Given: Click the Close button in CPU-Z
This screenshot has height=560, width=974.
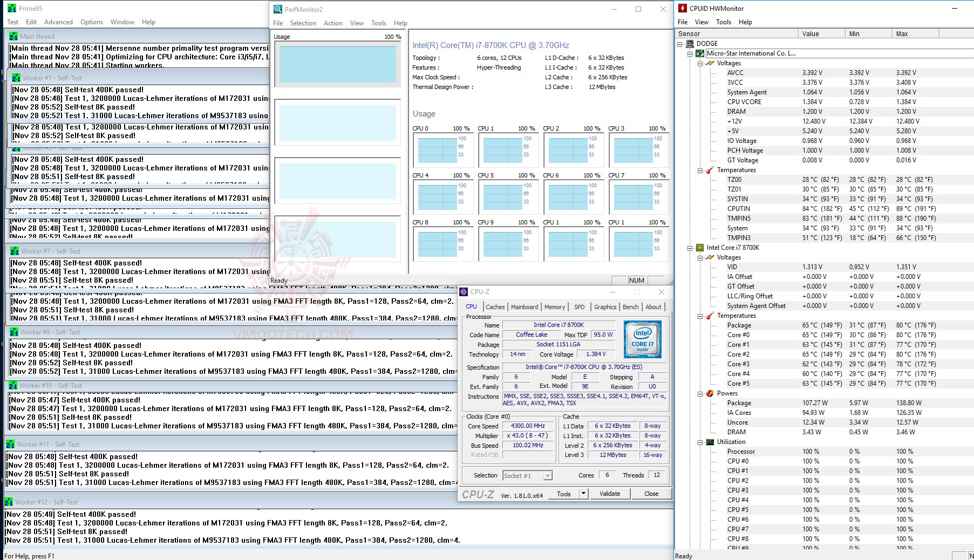Looking at the screenshot, I should [651, 494].
